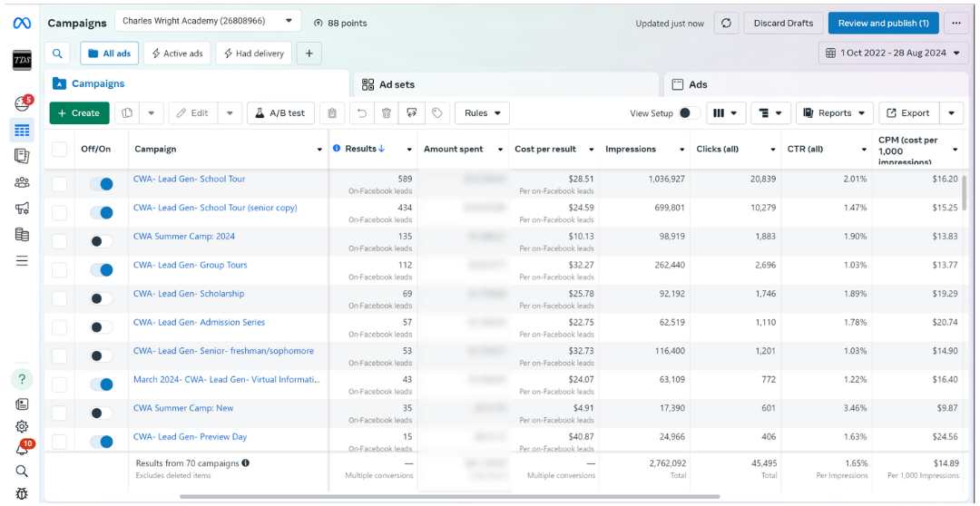This screenshot has width=980, height=506.
Task: Click the trash delete icon in toolbar
Action: 387,113
